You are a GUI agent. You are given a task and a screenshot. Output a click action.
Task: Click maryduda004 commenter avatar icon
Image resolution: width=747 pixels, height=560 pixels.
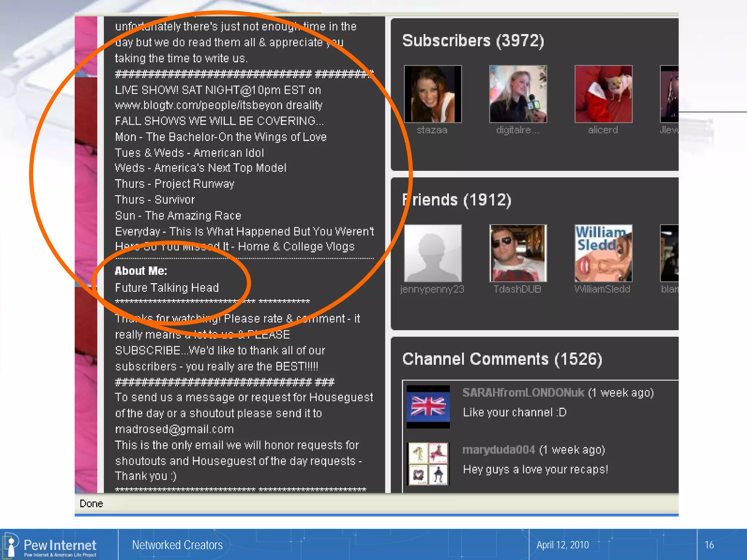pyautogui.click(x=428, y=464)
